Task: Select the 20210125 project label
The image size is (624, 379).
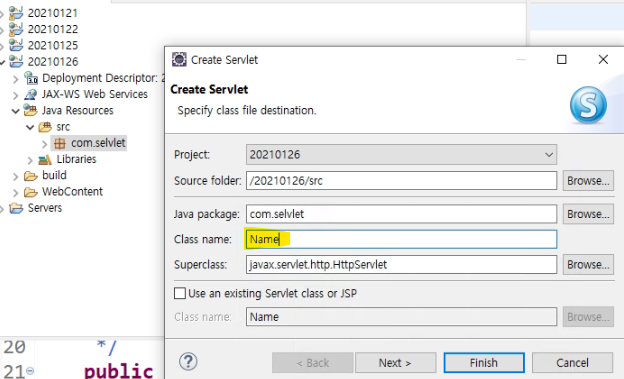Action: tap(53, 45)
